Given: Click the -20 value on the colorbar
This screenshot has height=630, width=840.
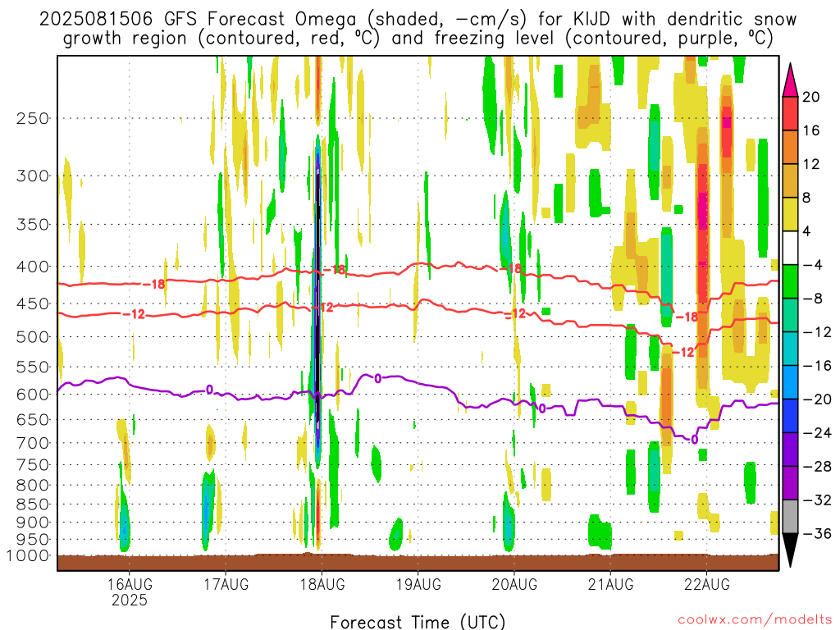Looking at the screenshot, I should 817,399.
